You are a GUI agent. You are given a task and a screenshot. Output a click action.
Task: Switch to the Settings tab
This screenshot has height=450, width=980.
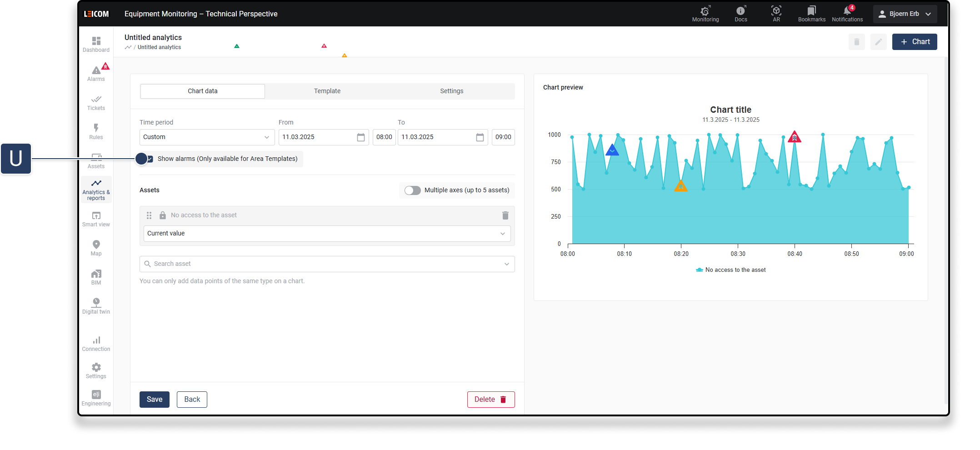[451, 91]
